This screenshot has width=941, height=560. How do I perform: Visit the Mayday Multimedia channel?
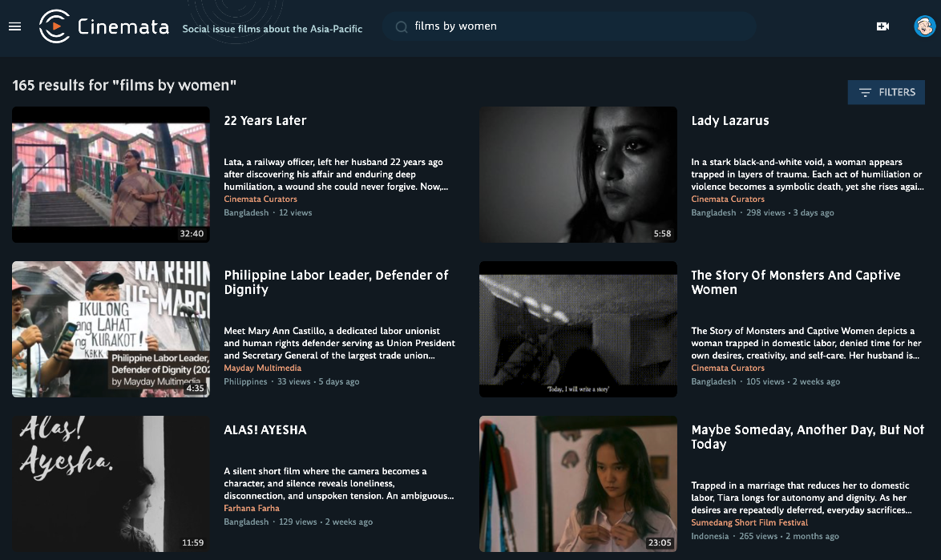coord(260,369)
